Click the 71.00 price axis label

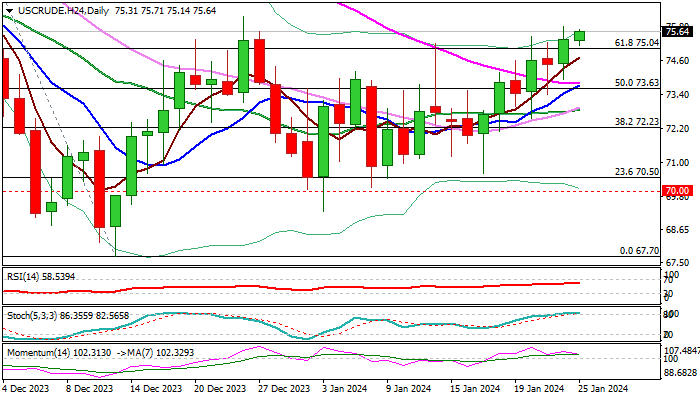click(677, 162)
